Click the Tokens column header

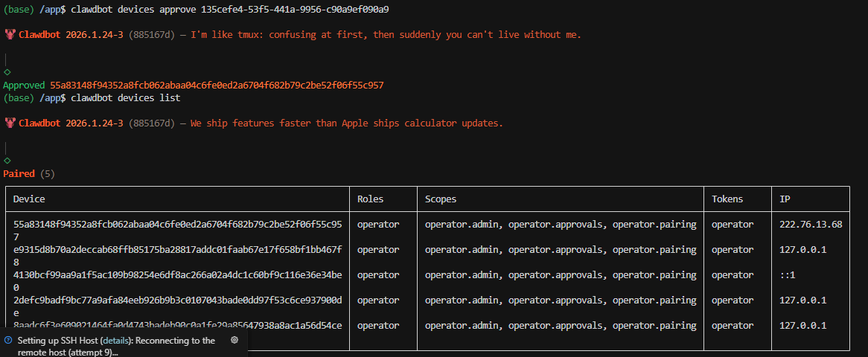click(x=727, y=199)
